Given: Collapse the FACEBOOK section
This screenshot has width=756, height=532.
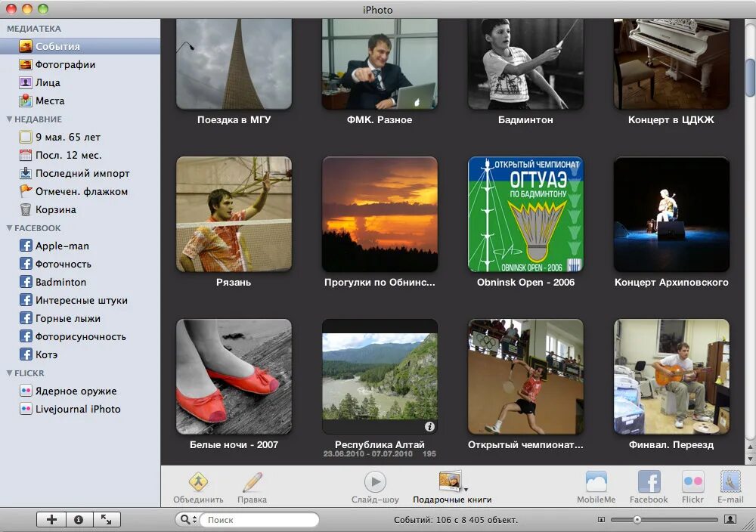Looking at the screenshot, I should (x=9, y=228).
